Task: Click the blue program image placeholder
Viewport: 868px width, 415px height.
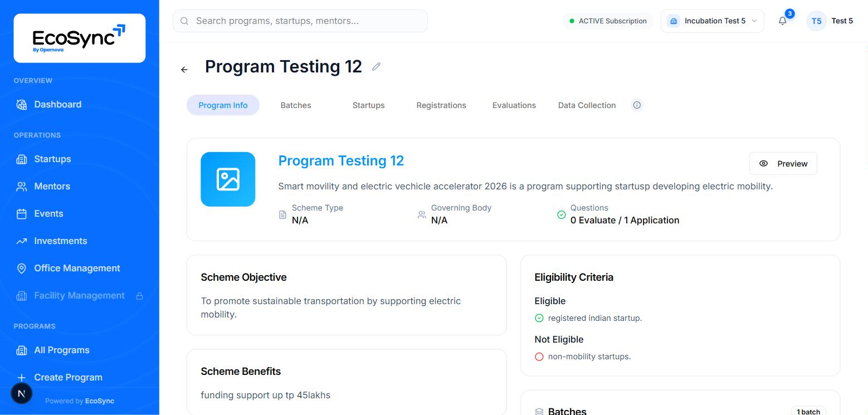Action: (x=228, y=179)
